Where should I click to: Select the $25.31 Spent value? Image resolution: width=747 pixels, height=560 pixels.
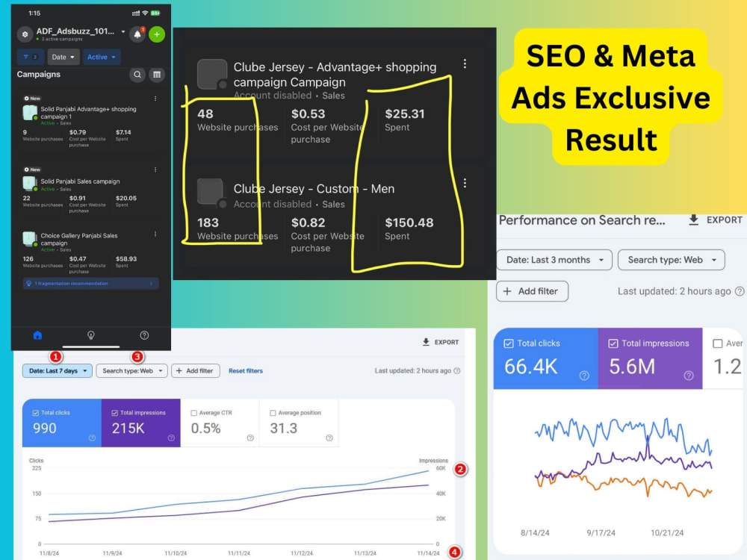404,113
